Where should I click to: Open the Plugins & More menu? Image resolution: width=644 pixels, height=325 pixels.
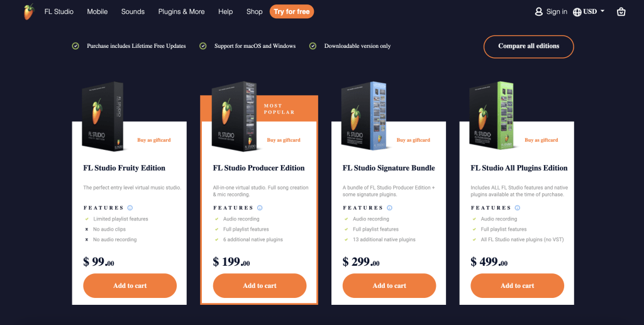coord(182,11)
